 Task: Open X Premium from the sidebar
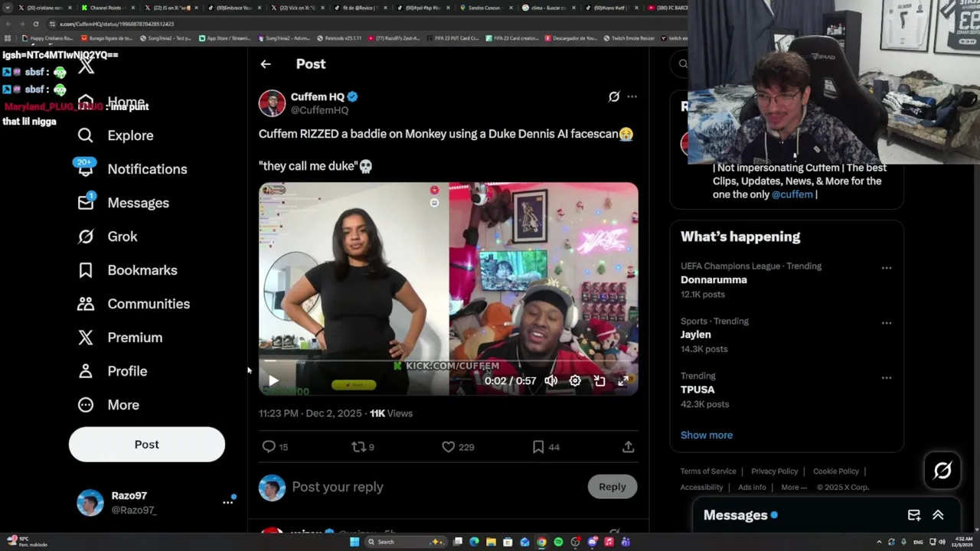pos(119,337)
